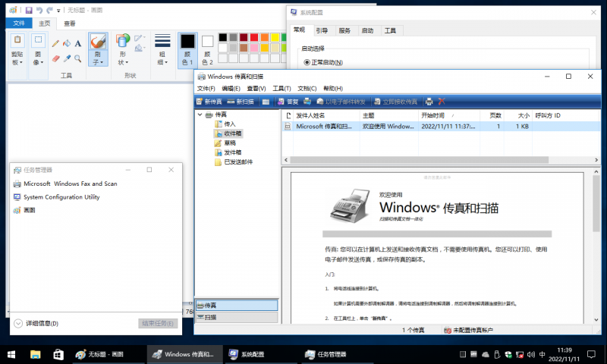Click the Paste clipboard icon in Paint
This screenshot has width=607, height=364.
[17, 40]
